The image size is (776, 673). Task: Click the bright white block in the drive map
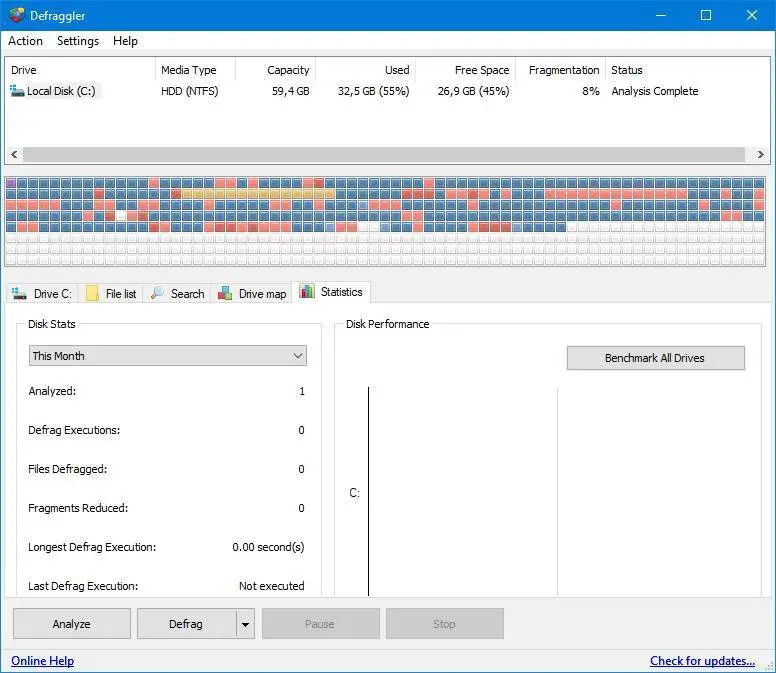pyautogui.click(x=121, y=216)
